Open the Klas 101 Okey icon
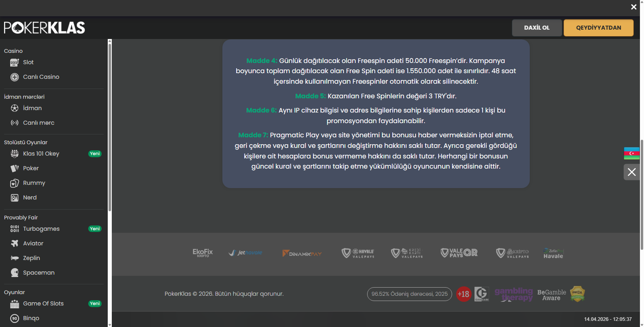644x327 pixels. [15, 154]
